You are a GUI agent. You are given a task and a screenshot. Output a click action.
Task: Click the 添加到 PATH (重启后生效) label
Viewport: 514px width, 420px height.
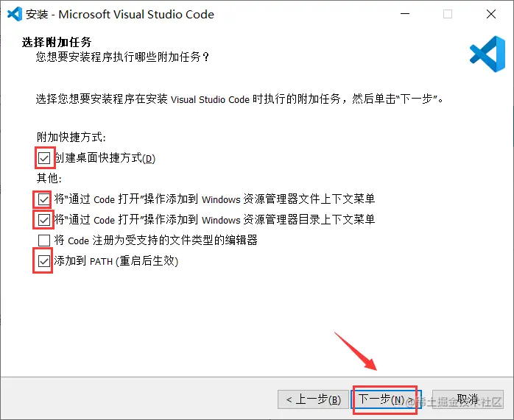point(116,261)
